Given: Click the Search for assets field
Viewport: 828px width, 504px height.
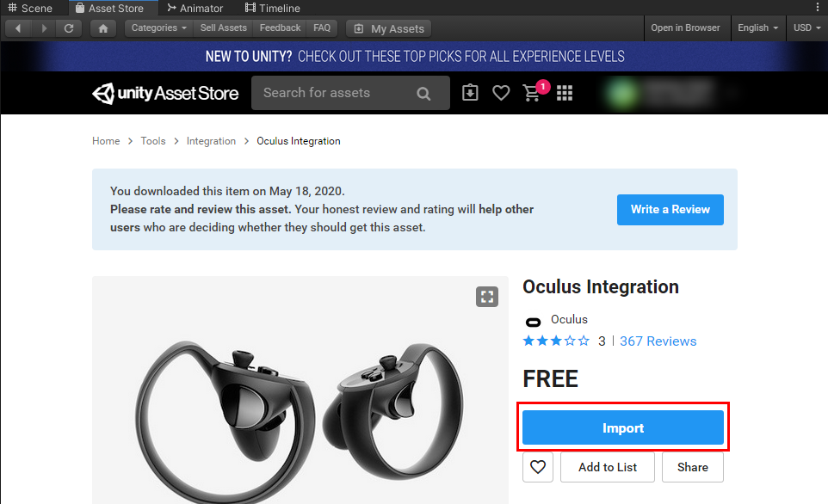Looking at the screenshot, I should [x=331, y=93].
